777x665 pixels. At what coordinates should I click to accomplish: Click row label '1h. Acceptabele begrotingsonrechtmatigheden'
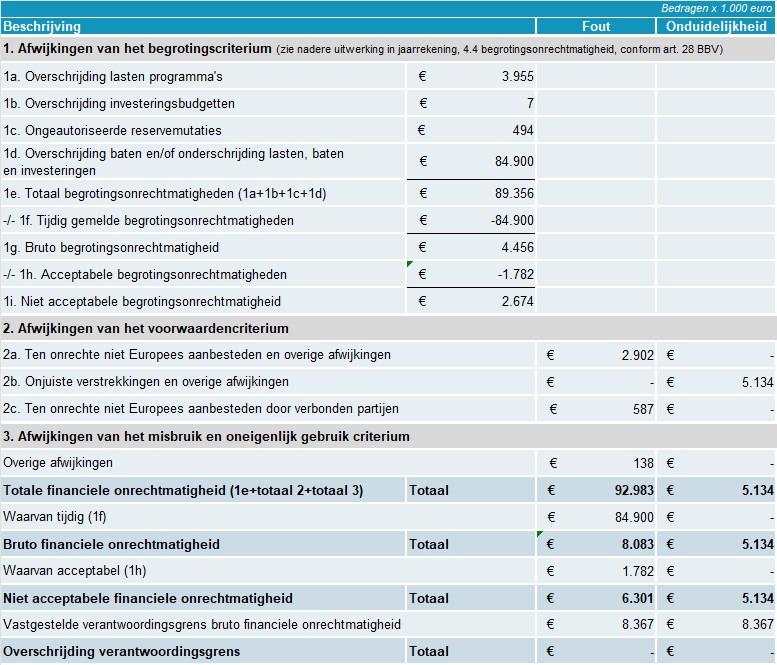pyautogui.click(x=145, y=275)
